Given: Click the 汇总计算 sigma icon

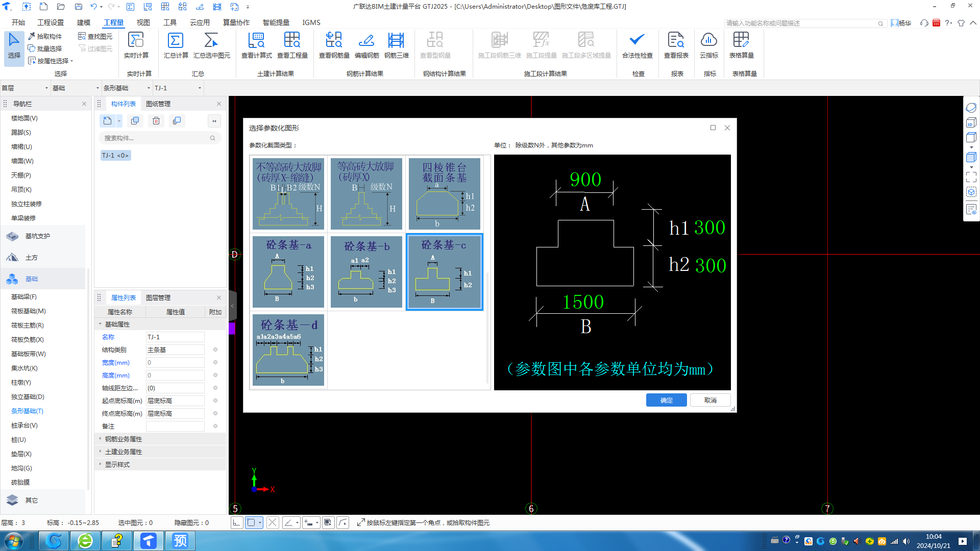Looking at the screenshot, I should click(176, 40).
